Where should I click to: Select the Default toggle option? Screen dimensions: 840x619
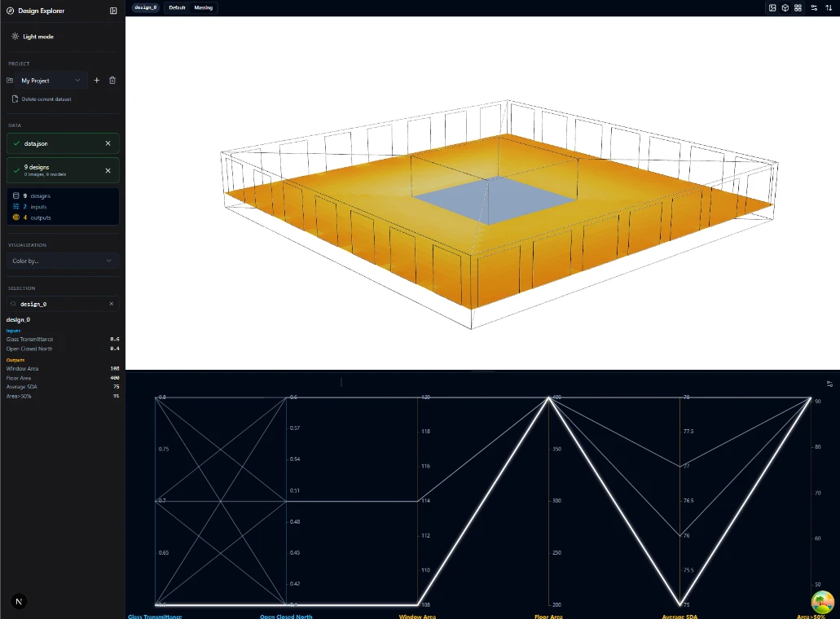point(177,7)
